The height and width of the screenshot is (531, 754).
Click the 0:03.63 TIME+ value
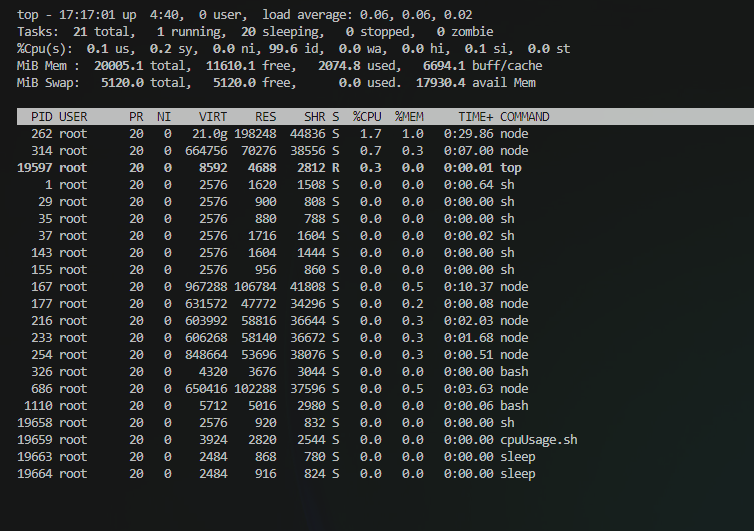click(468, 389)
